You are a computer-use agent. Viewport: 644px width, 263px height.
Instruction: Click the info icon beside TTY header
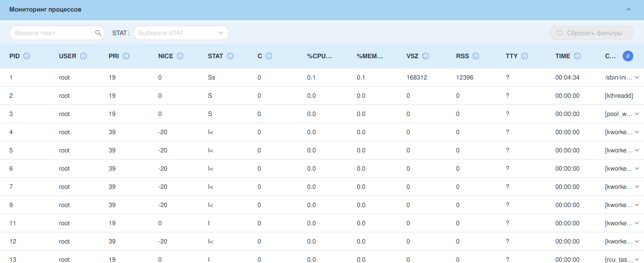(525, 56)
